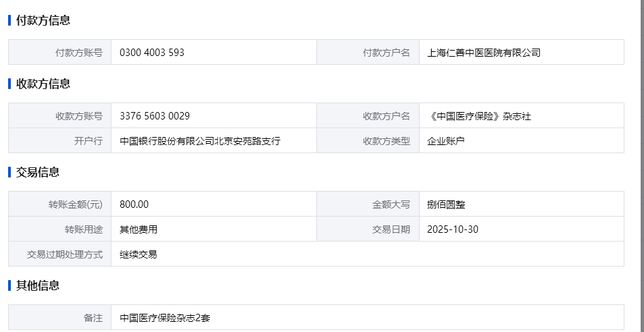Click the 付款方信息 section heading
Image resolution: width=644 pixels, height=332 pixels.
pos(43,20)
